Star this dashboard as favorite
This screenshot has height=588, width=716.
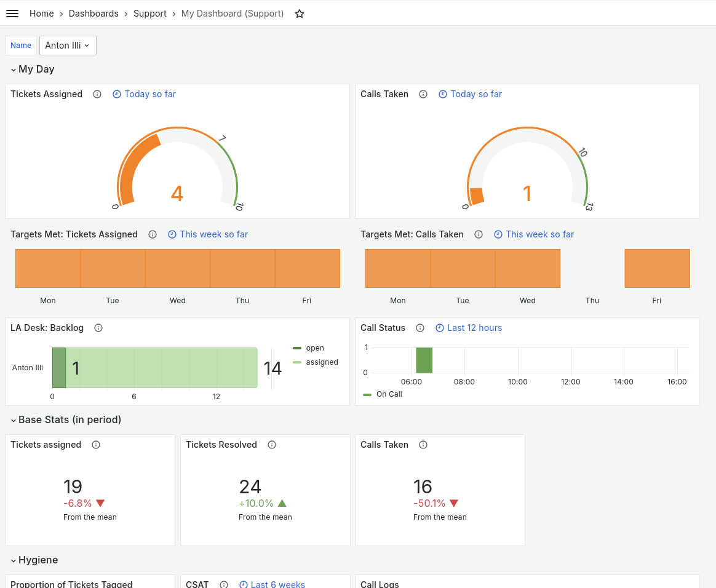[300, 14]
